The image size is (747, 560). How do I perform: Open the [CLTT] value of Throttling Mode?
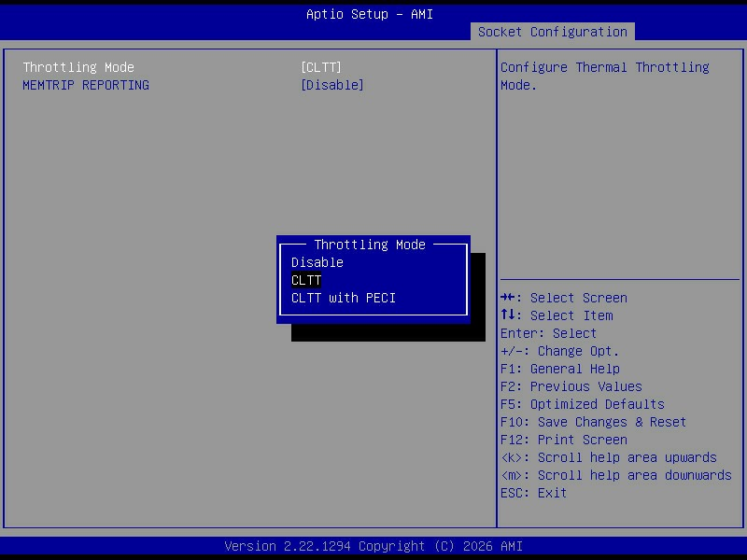(x=321, y=67)
